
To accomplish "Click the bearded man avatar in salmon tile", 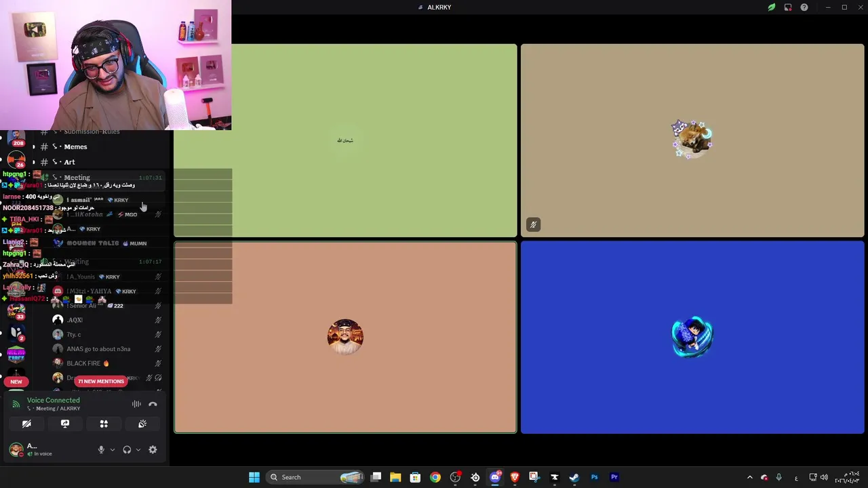I will pos(345,336).
